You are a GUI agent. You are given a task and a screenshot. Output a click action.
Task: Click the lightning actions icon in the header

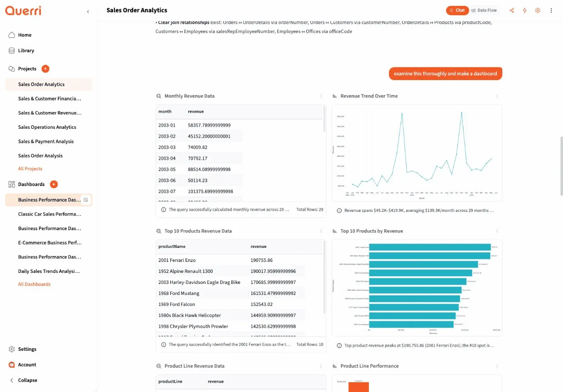click(x=524, y=10)
